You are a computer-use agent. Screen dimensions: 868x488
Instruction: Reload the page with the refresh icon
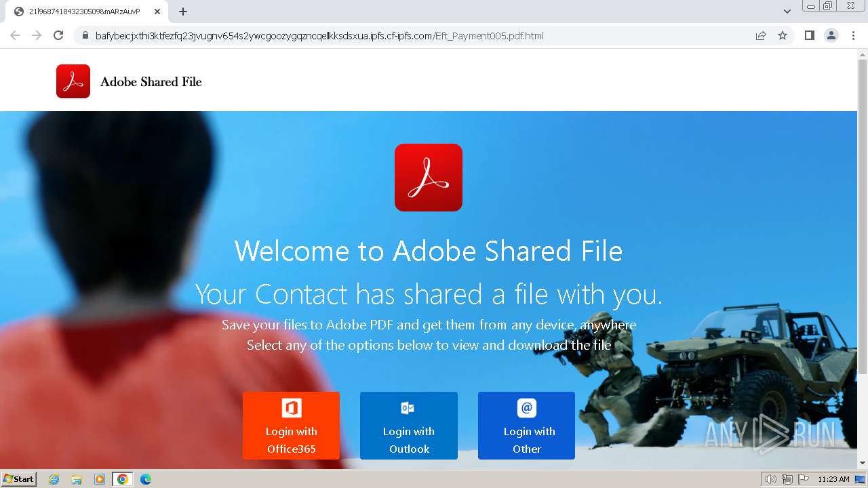[x=58, y=35]
